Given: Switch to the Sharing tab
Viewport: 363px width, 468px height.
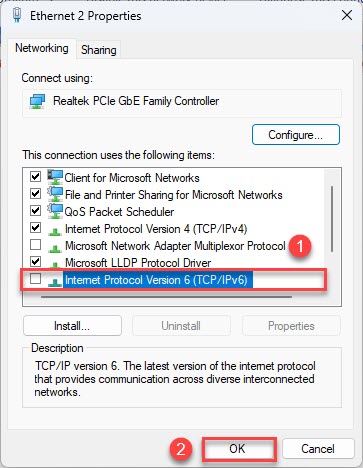Looking at the screenshot, I should click(x=99, y=50).
